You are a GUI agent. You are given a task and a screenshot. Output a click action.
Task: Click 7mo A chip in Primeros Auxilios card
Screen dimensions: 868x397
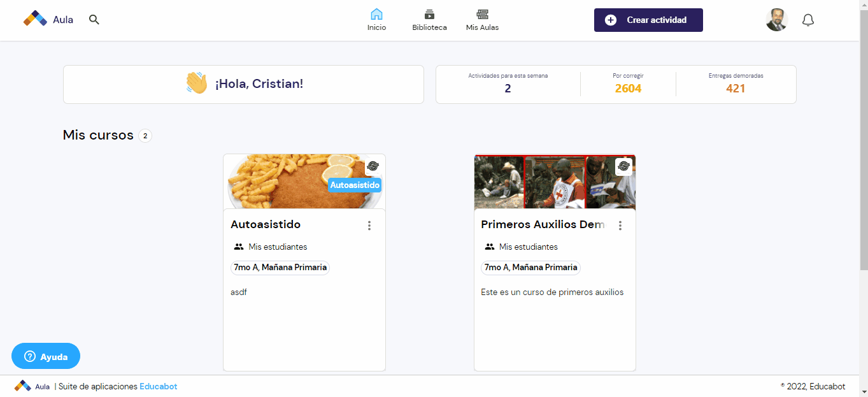[x=530, y=268]
